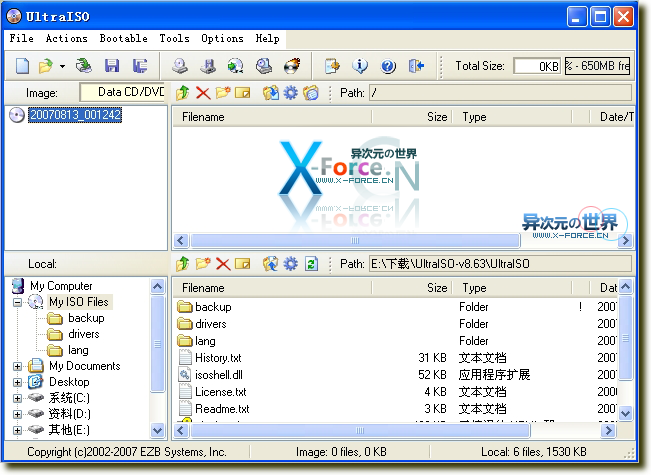Image resolution: width=651 pixels, height=475 pixels.
Task: Select History.txt in the local file list
Action: (x=218, y=357)
